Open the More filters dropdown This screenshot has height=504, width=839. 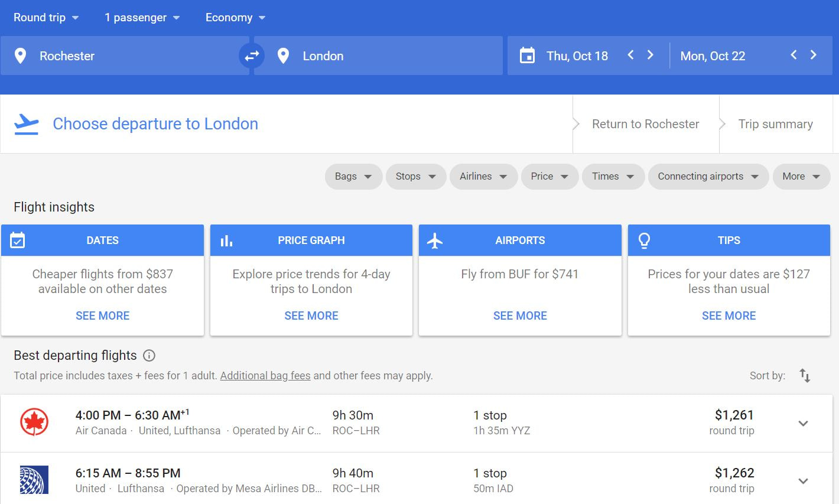click(x=801, y=176)
